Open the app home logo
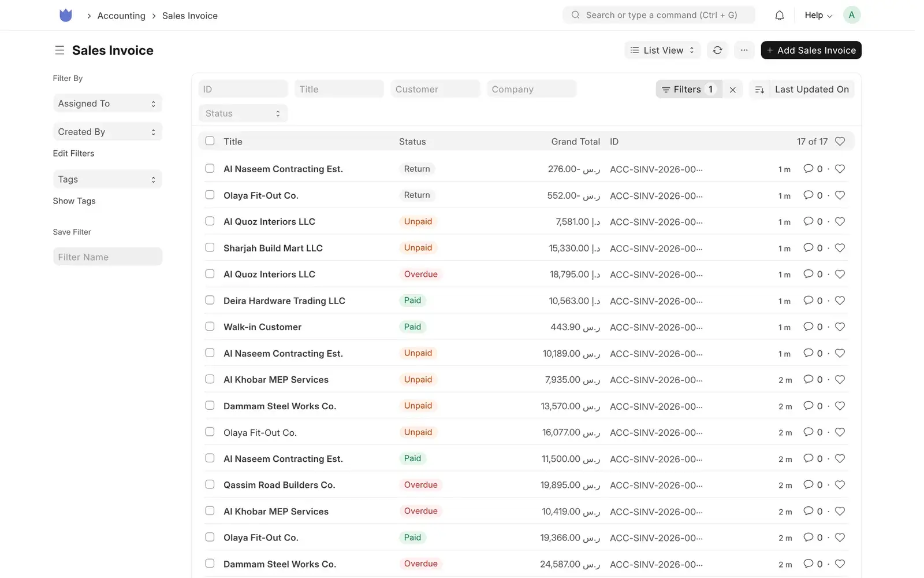The width and height of the screenshot is (924, 578). tap(66, 16)
